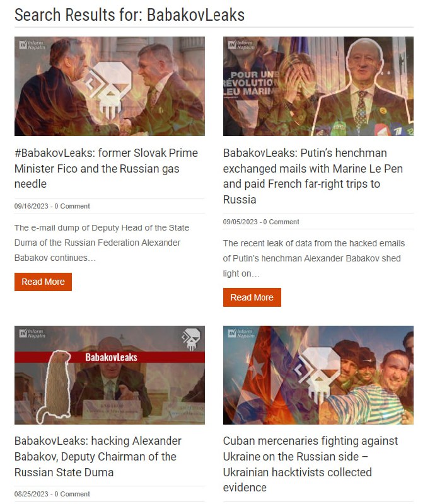Click the groundhog figure in the BabakovLeaks image
Image resolution: width=430 pixels, height=504 pixels.
tap(55, 387)
